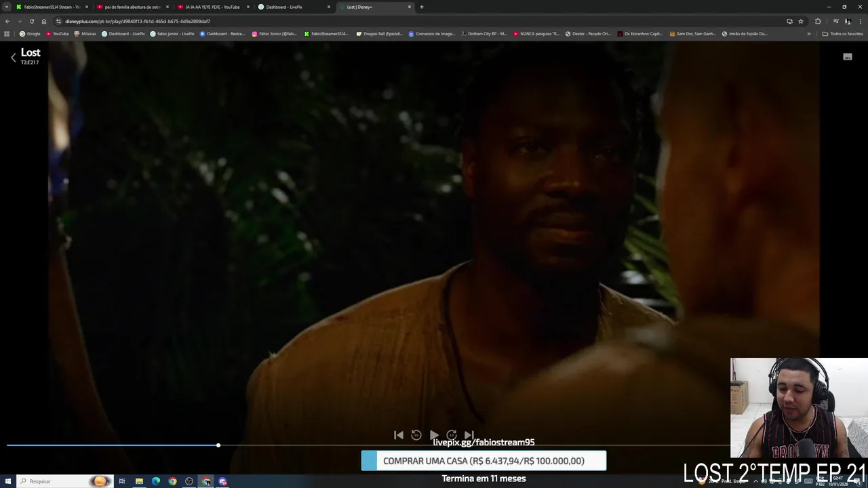Rewind the video ten seconds
The image size is (868, 488).
pyautogui.click(x=416, y=435)
